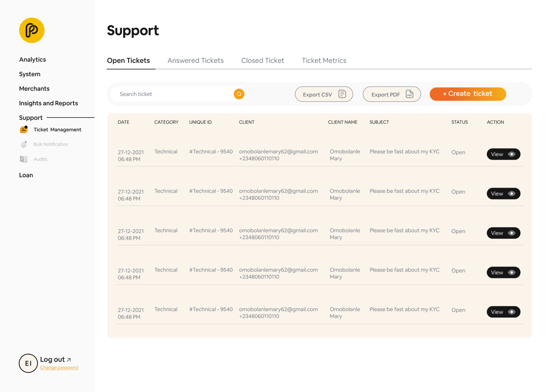Viewport: 551px width, 392px height.
Task: Select Ticket Management submenu item
Action: tap(57, 130)
